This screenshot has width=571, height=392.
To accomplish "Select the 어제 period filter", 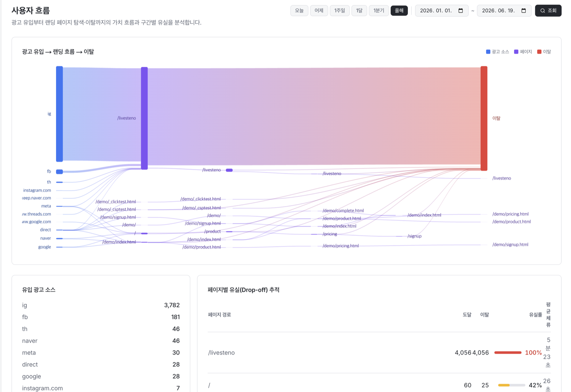I will tap(319, 11).
